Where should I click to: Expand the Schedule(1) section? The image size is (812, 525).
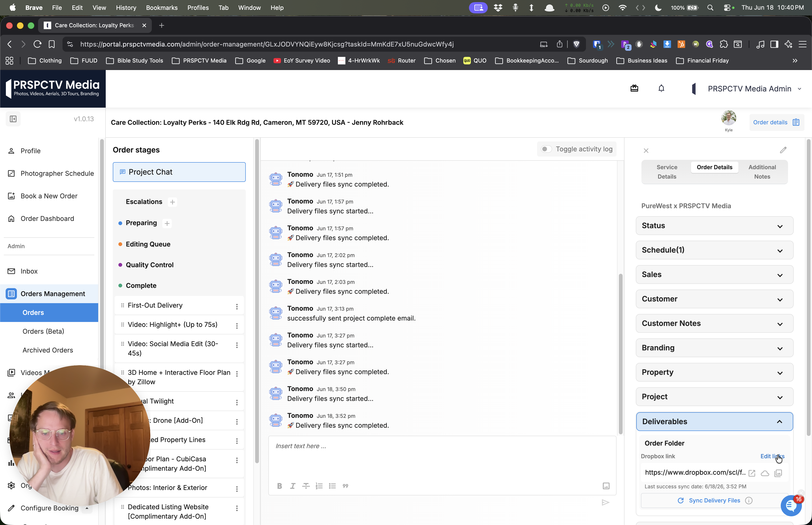click(x=714, y=250)
